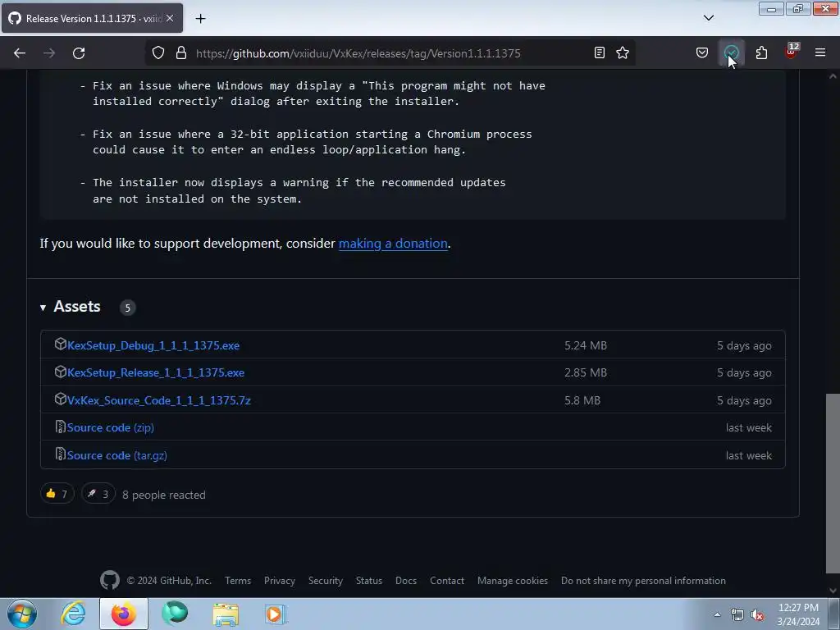Launch the media player taskbar icon
The image size is (840, 630).
pos(276,614)
